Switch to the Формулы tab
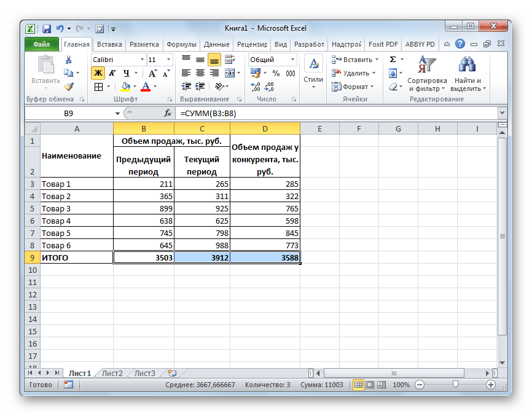 point(181,44)
